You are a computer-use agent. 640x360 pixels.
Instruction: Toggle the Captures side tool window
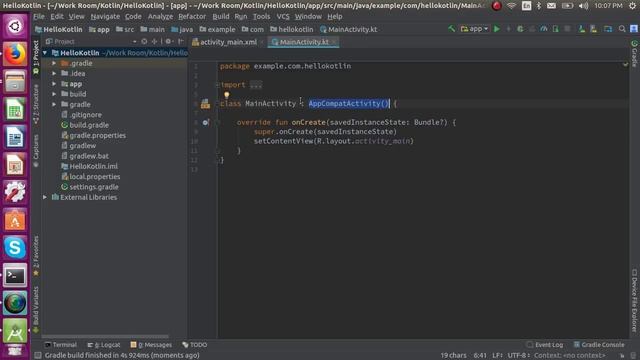(x=36, y=151)
